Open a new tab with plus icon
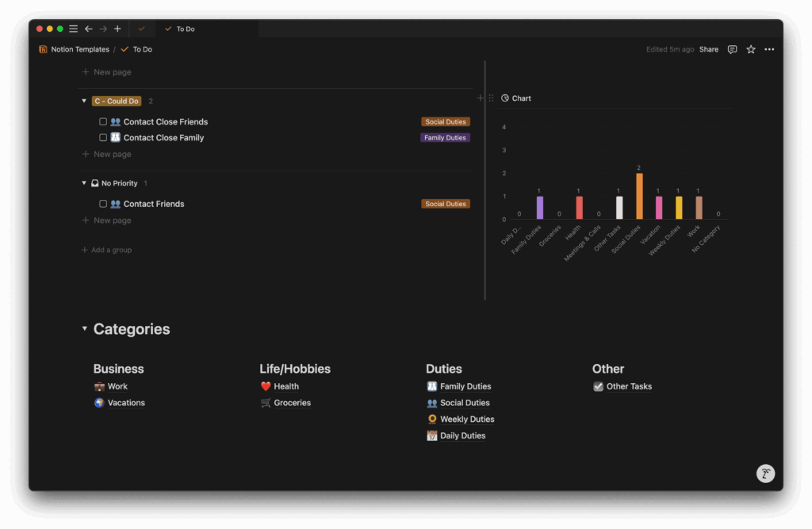The width and height of the screenshot is (812, 529). click(x=117, y=29)
